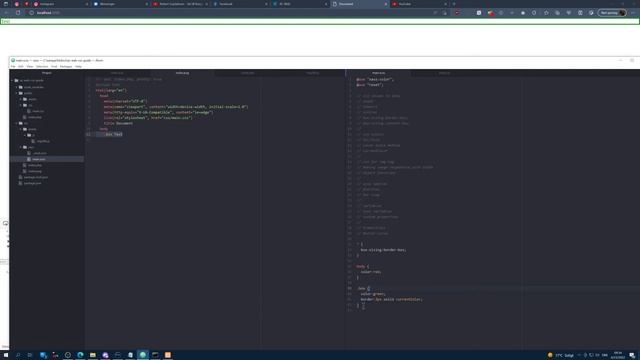This screenshot has height=360, width=640.
Task: Open the notification center icon
Action: point(632,355)
